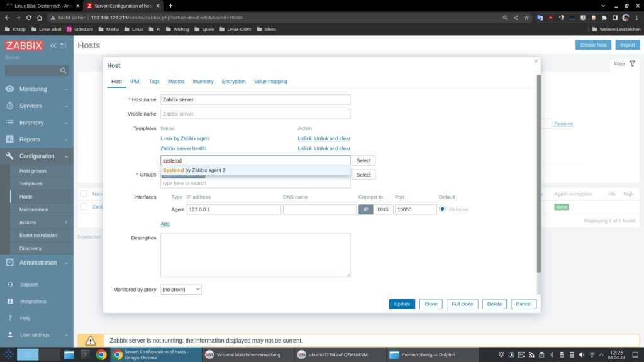Open the Value mapping tab
Screen dimensions: 644x362
270,81
